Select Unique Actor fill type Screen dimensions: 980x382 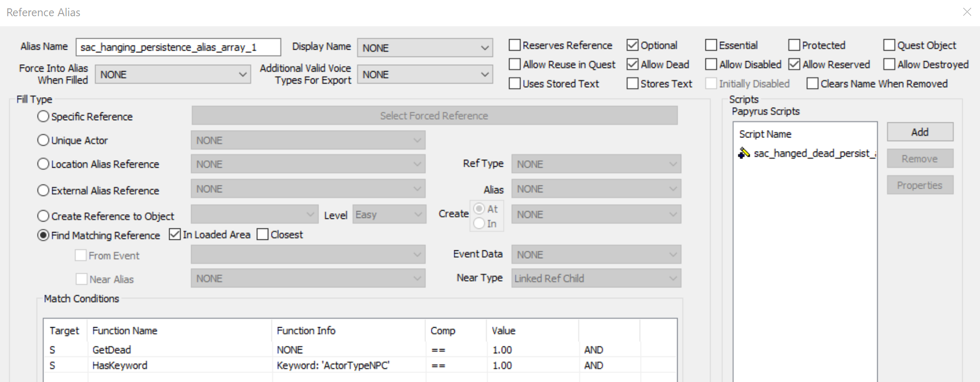pyautogui.click(x=43, y=140)
